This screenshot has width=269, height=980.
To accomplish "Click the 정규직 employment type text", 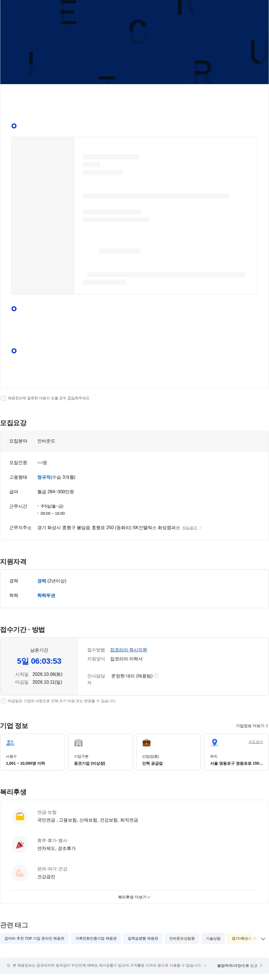I will tap(44, 477).
